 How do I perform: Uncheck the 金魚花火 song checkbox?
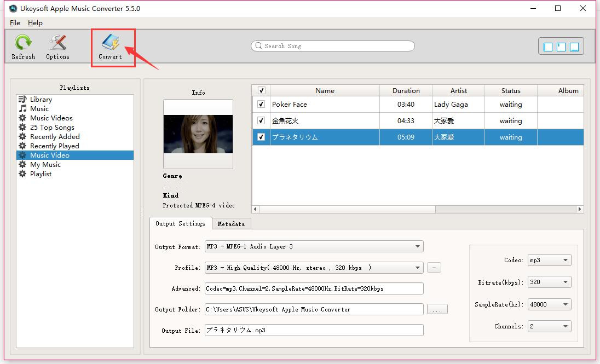pyautogui.click(x=261, y=120)
